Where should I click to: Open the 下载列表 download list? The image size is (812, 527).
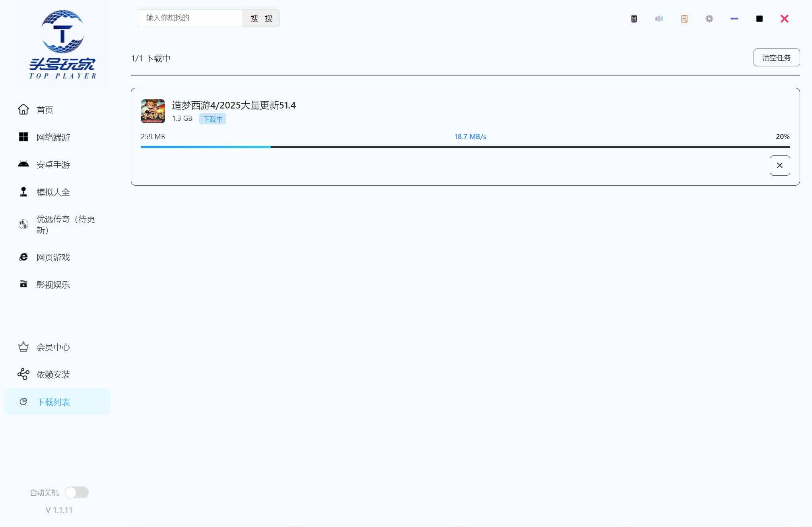[x=53, y=402]
